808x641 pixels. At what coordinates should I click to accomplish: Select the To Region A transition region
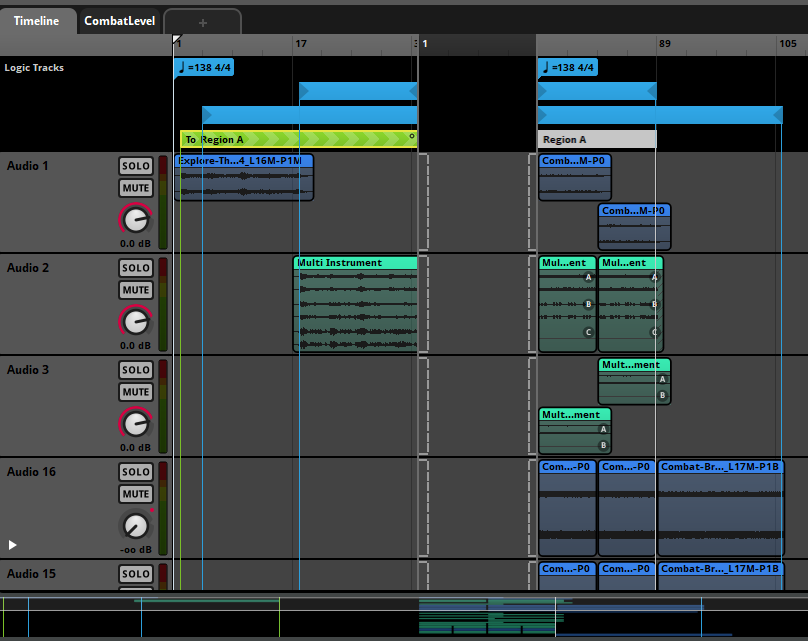coord(298,140)
